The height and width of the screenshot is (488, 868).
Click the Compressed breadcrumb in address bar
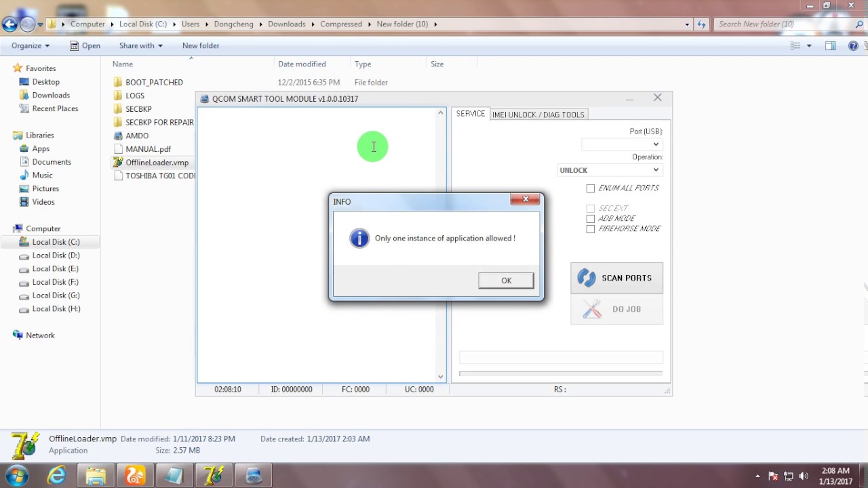coord(341,24)
